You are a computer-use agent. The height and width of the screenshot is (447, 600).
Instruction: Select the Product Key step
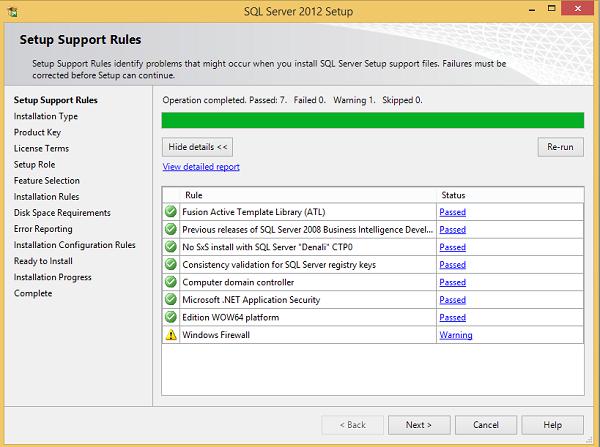37,132
